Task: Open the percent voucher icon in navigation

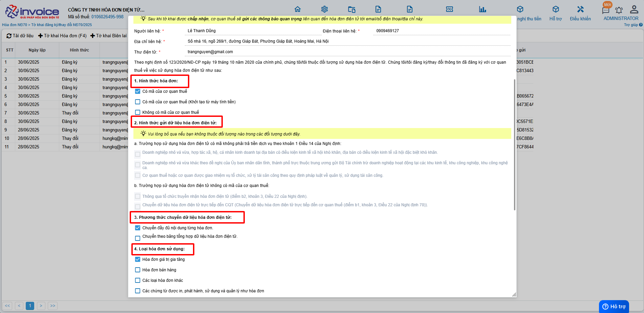Action: (450, 9)
